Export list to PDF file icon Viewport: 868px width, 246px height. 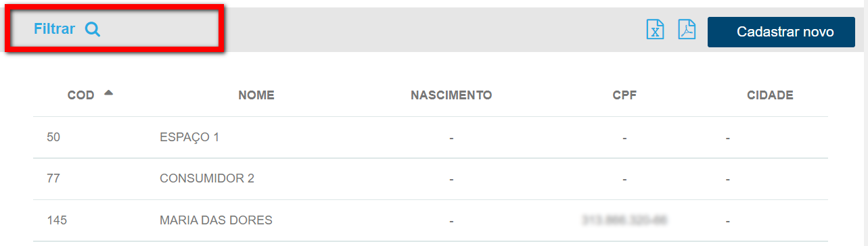pyautogui.click(x=687, y=30)
